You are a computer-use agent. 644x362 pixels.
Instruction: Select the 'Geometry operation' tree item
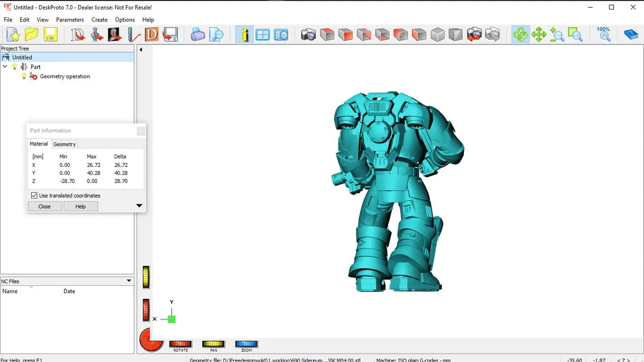point(65,76)
